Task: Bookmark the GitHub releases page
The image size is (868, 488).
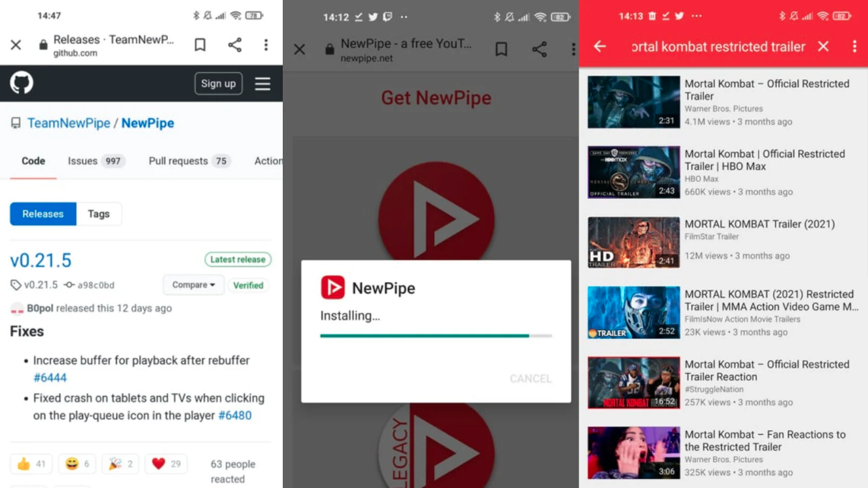Action: tap(200, 45)
